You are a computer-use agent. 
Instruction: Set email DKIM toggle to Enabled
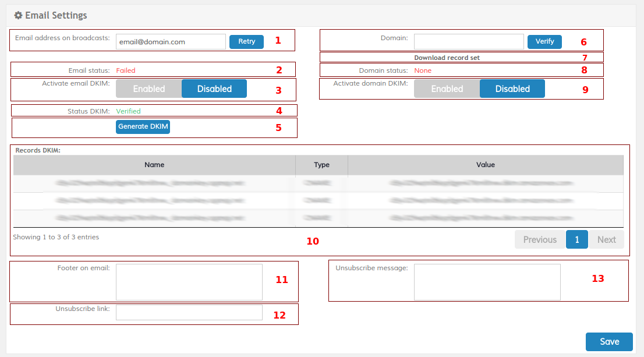click(x=149, y=89)
